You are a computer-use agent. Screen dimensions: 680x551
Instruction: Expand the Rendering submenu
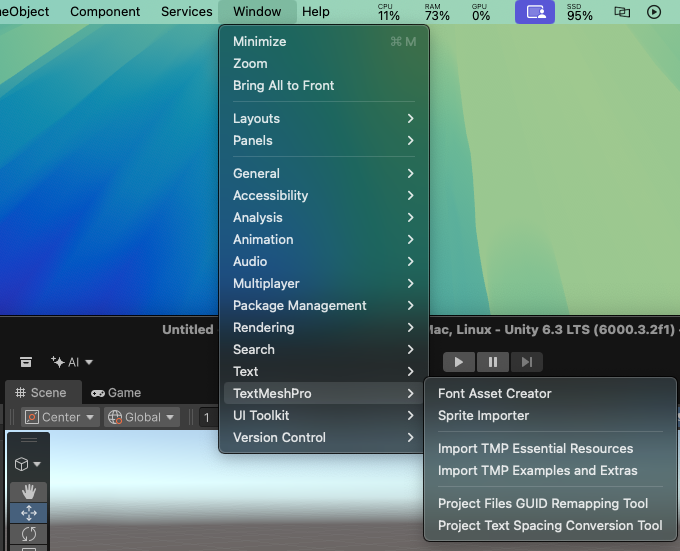pos(324,328)
